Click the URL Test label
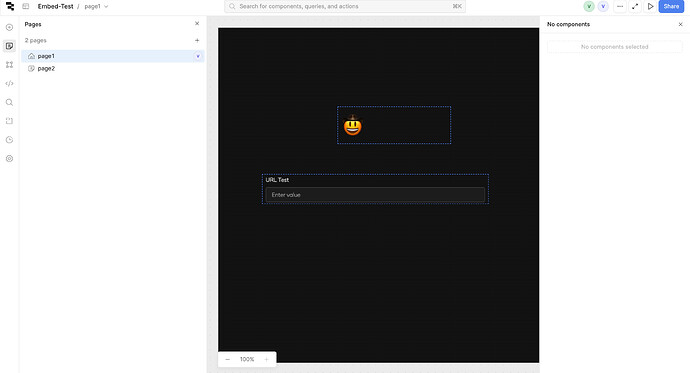This screenshot has width=690, height=373. [277, 180]
